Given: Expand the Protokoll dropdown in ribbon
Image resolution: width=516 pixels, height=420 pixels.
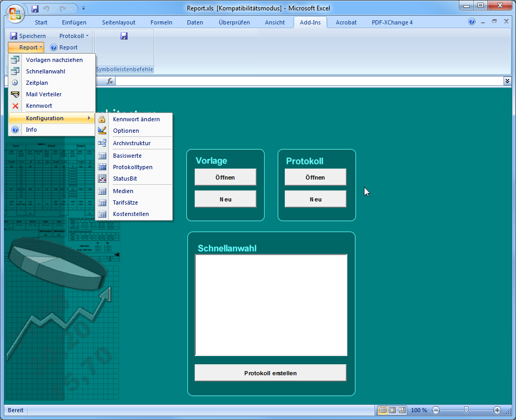Looking at the screenshot, I should tap(74, 36).
